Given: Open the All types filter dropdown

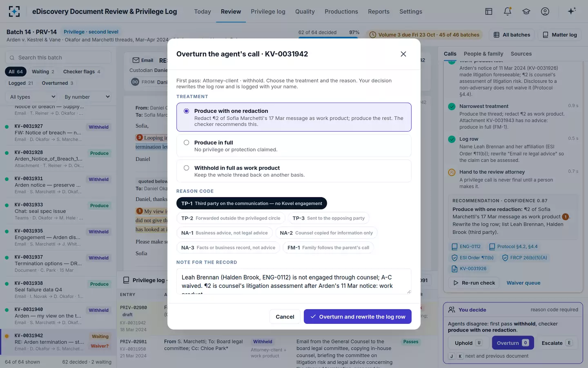Looking at the screenshot, I should (x=32, y=97).
